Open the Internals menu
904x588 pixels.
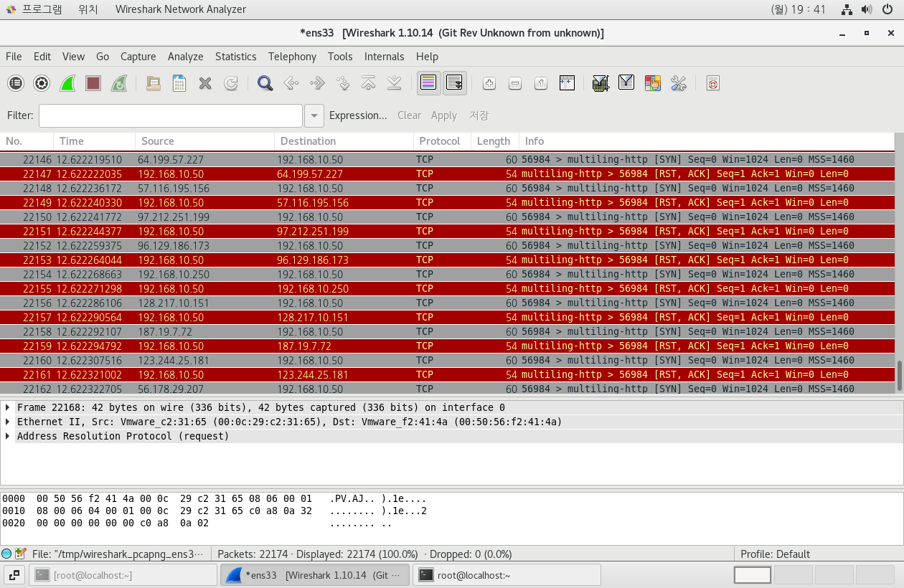point(384,57)
